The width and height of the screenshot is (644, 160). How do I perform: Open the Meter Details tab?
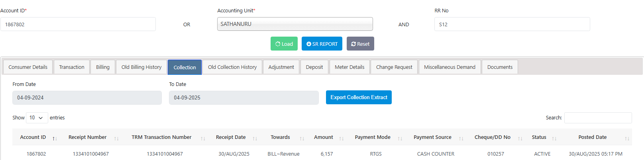349,67
